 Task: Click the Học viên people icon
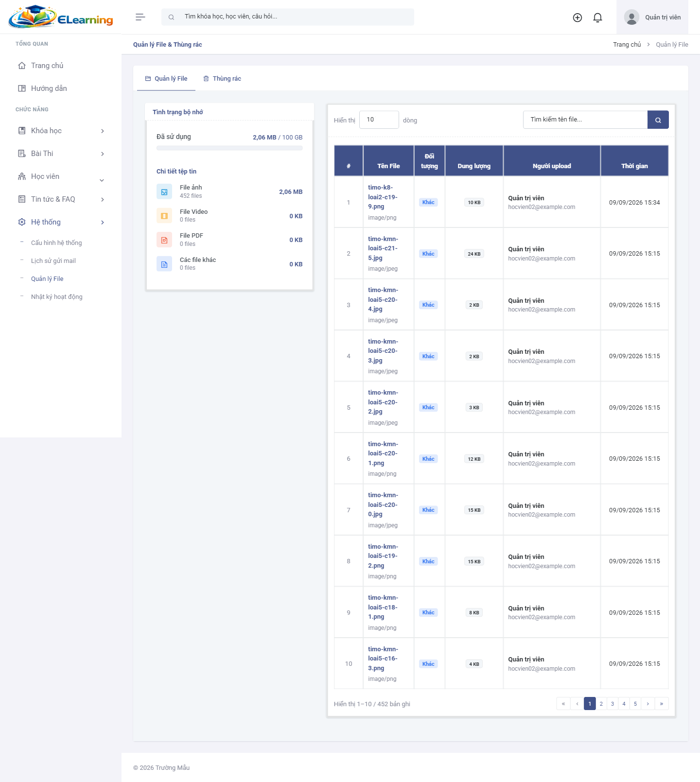coord(22,176)
